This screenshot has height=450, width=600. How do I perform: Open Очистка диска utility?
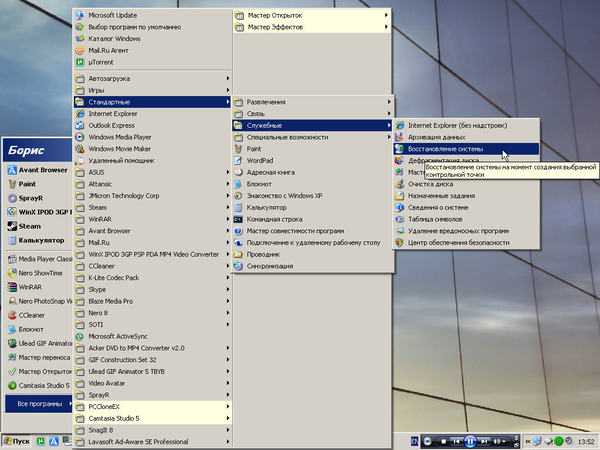point(466,184)
